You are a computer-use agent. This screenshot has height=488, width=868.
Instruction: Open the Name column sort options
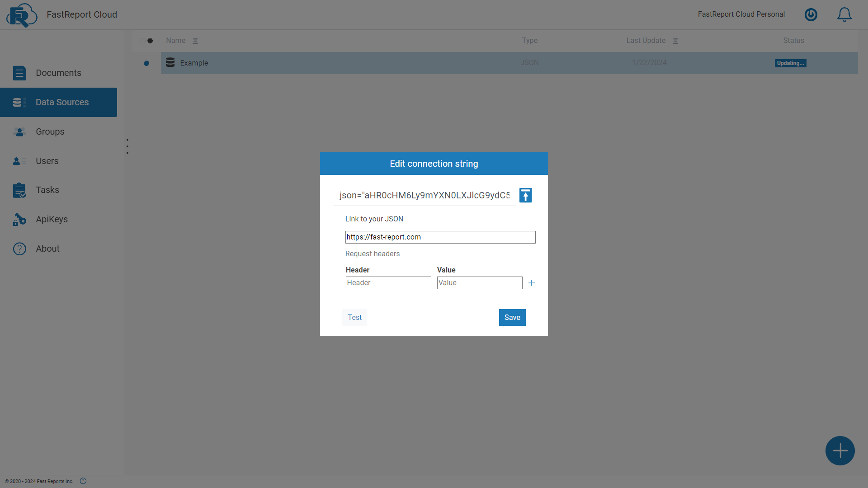click(x=195, y=41)
